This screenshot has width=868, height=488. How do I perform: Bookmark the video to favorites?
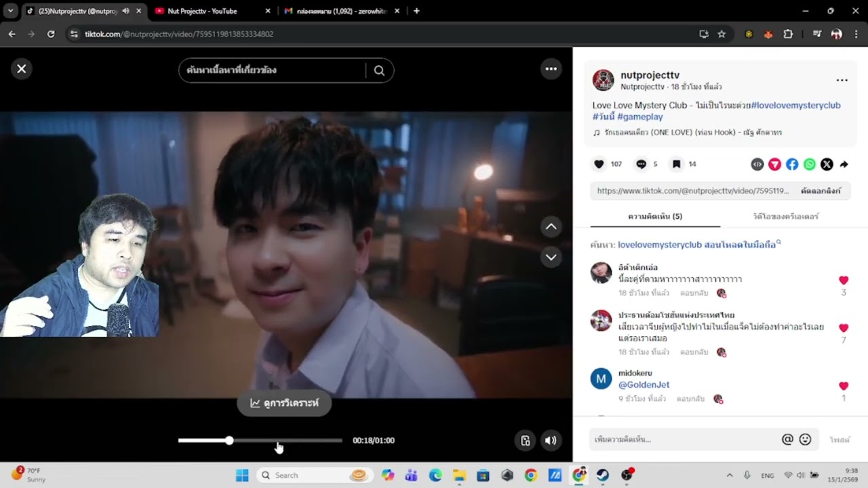coord(676,164)
